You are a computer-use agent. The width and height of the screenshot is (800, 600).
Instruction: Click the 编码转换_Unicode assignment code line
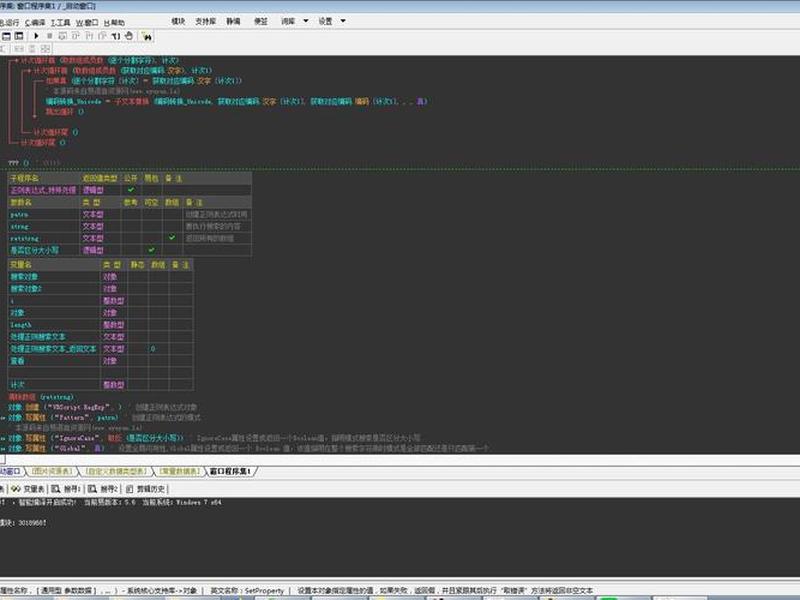click(237, 102)
